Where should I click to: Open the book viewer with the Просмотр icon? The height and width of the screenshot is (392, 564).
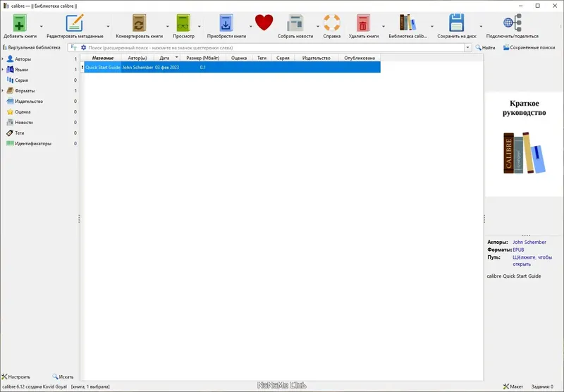(183, 23)
